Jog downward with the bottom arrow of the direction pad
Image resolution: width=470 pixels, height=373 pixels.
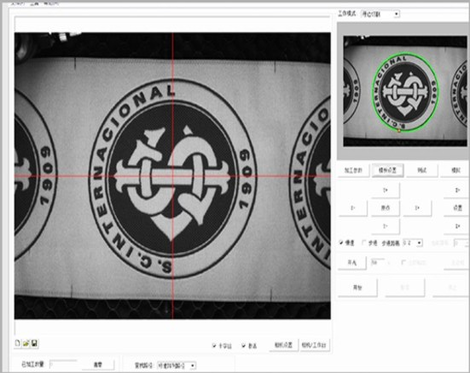[x=385, y=226]
